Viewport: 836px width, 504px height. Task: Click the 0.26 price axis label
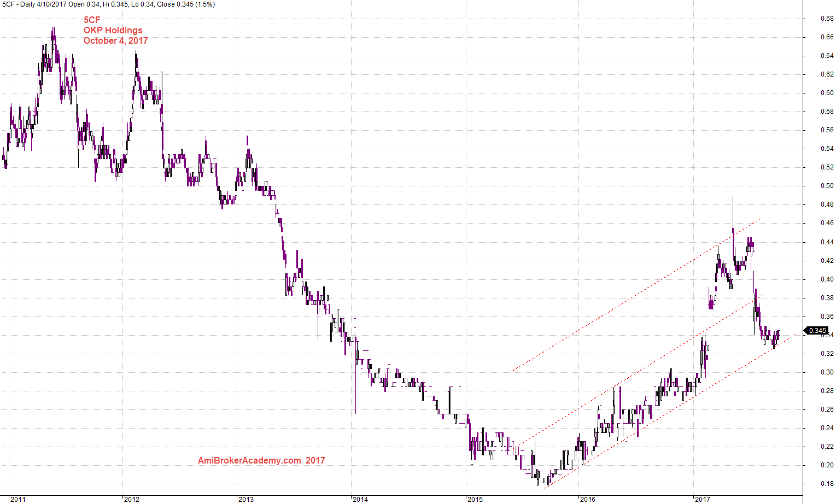click(x=827, y=409)
